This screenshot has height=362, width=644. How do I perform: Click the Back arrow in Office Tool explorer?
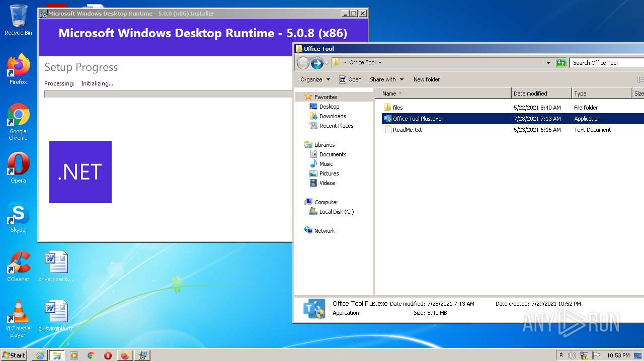point(303,63)
